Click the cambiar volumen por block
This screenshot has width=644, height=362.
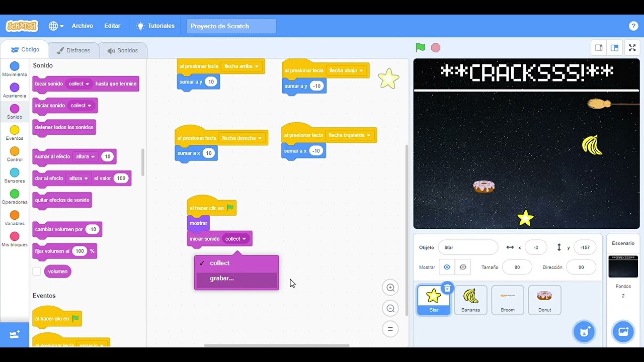tap(67, 229)
